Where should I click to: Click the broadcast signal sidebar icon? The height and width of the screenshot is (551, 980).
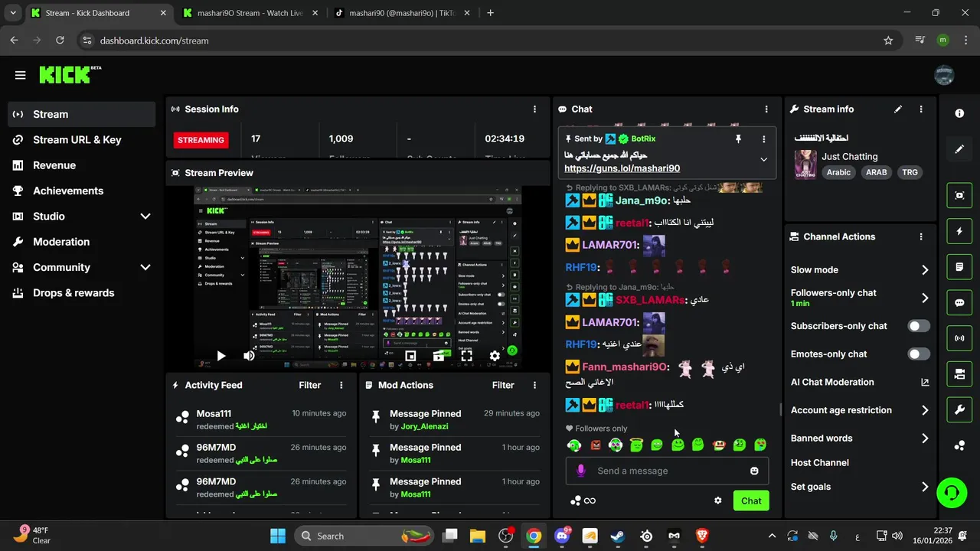[x=959, y=338]
